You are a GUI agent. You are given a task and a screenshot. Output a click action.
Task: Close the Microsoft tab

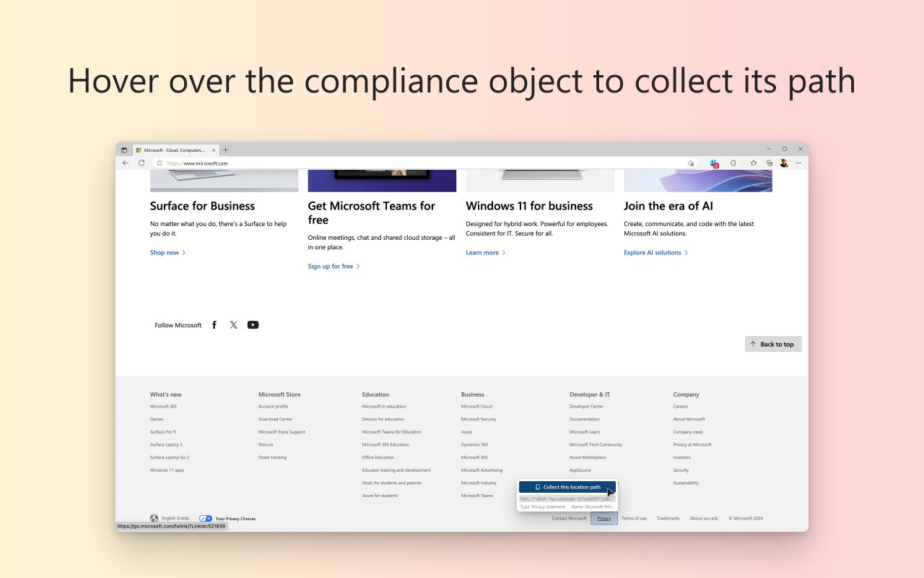coord(214,150)
